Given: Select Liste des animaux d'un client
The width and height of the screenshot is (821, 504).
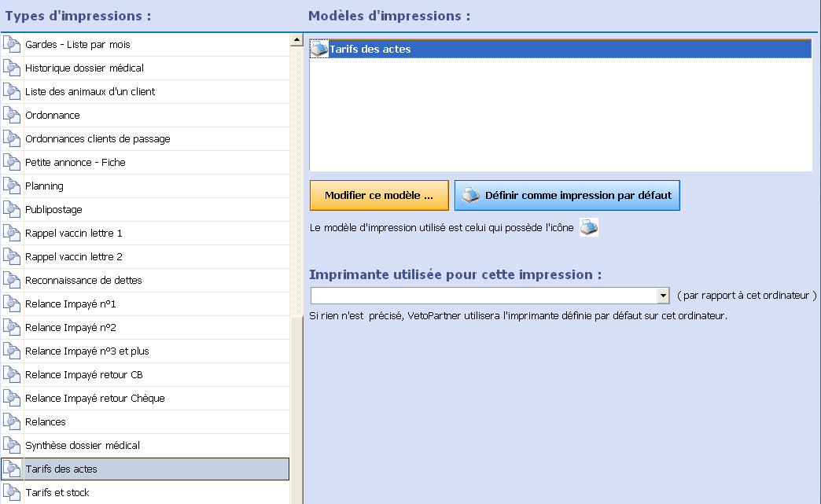Looking at the screenshot, I should tap(90, 92).
